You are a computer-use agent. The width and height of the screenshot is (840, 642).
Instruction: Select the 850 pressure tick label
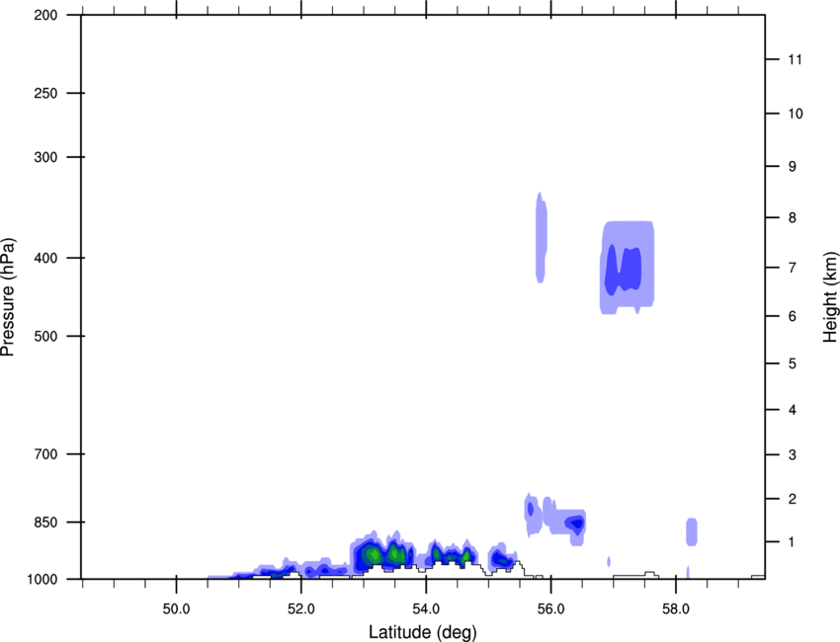pos(45,522)
